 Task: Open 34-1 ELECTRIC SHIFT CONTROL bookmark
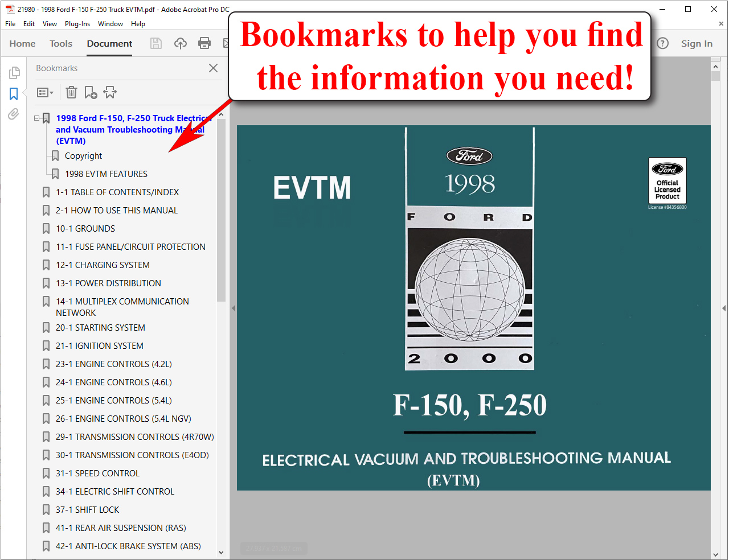(x=115, y=492)
